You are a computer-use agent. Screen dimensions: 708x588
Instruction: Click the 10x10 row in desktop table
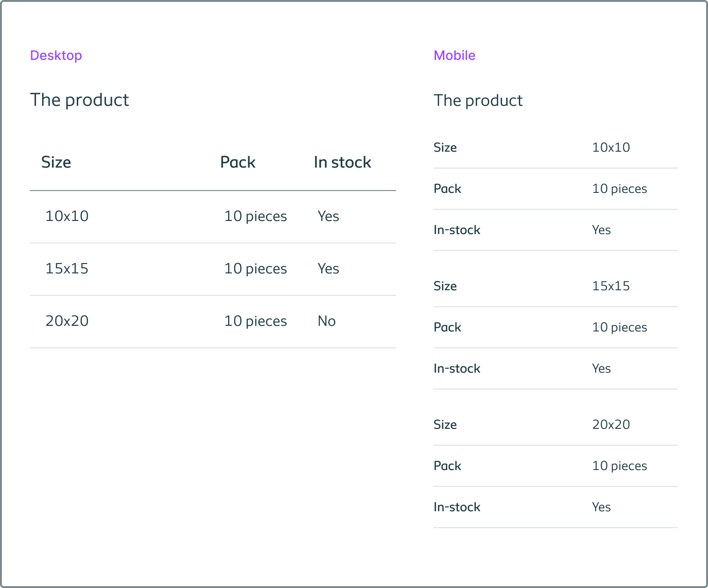(x=67, y=216)
